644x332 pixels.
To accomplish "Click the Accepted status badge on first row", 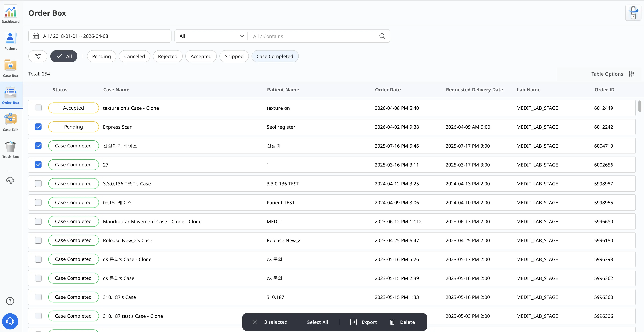I will point(73,108).
